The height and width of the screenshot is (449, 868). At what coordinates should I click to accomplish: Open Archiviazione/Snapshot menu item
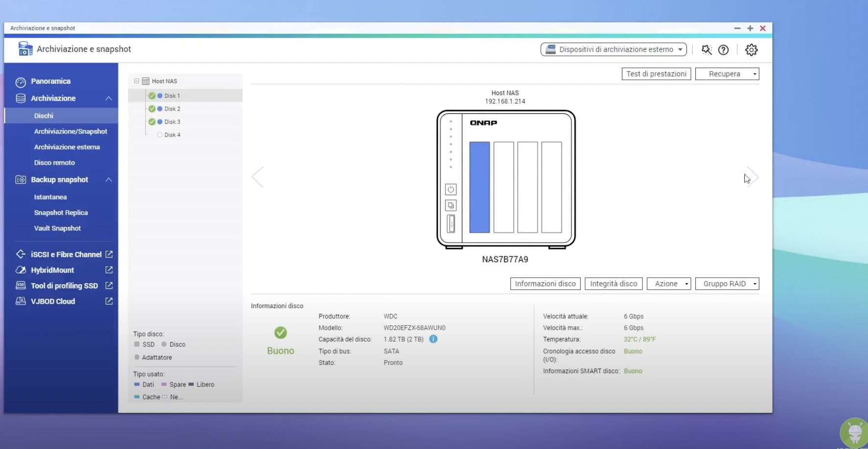click(x=70, y=132)
